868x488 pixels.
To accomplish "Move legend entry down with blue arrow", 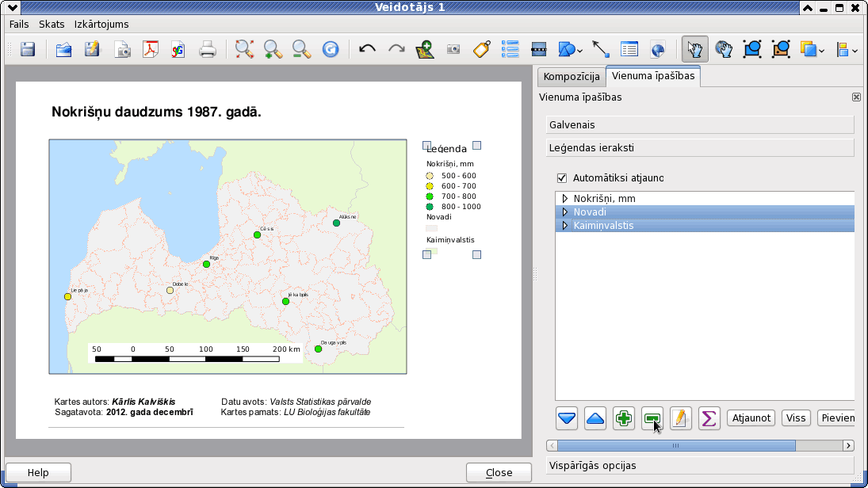I will point(566,418).
